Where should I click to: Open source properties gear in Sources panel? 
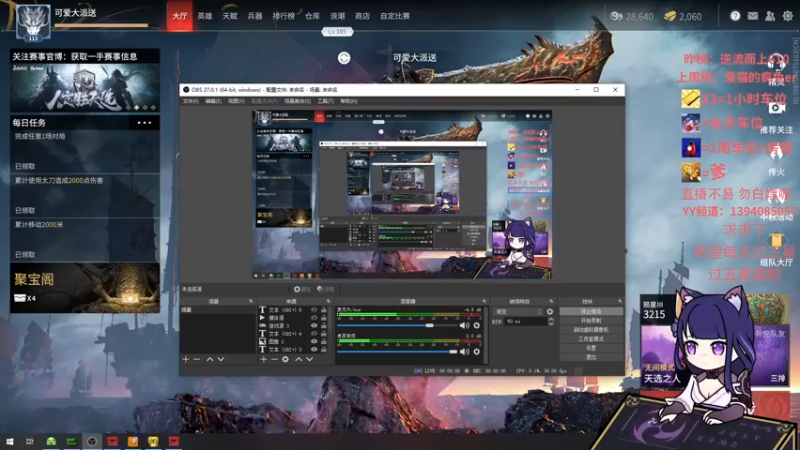285,359
